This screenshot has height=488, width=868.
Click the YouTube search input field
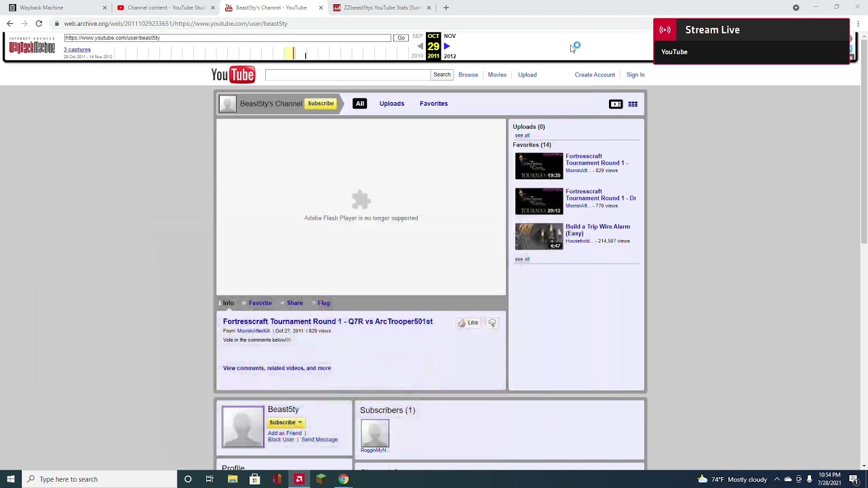(x=347, y=75)
